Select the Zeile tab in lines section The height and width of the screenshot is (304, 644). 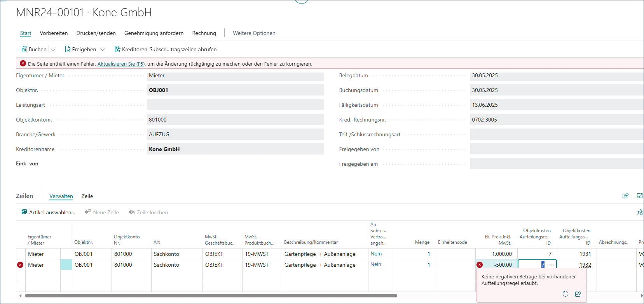(x=87, y=196)
